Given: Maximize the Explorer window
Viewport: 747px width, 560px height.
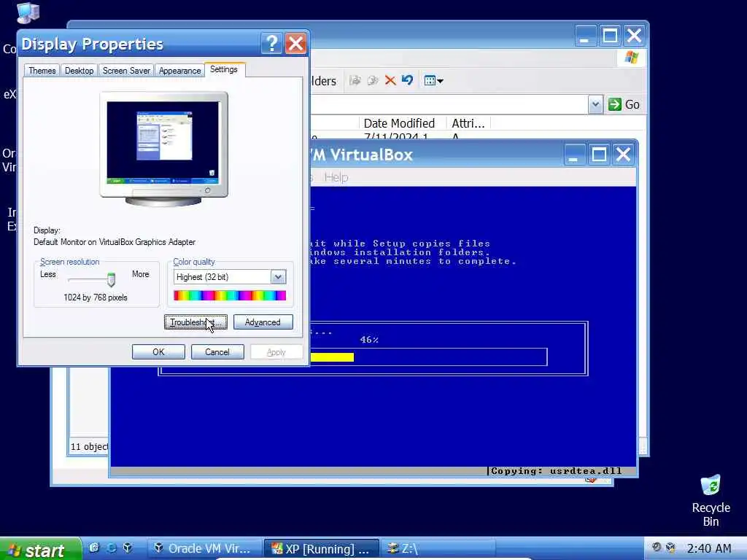Looking at the screenshot, I should click(x=610, y=36).
